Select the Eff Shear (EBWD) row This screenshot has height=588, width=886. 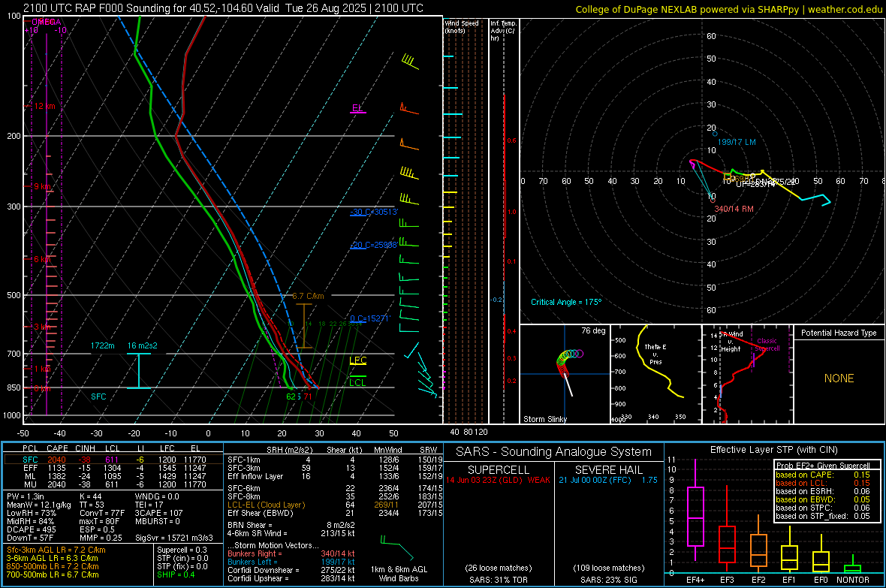335,513
